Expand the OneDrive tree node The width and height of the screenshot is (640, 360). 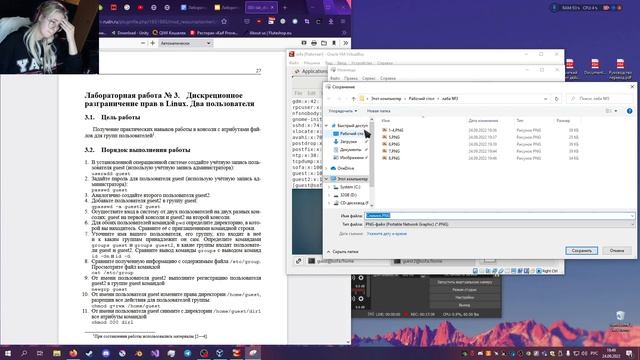(x=327, y=168)
